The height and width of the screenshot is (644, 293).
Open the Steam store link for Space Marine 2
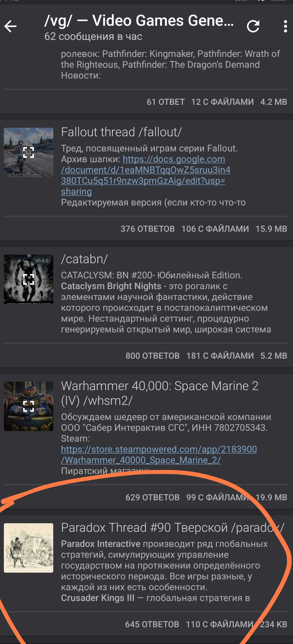[x=159, y=455]
